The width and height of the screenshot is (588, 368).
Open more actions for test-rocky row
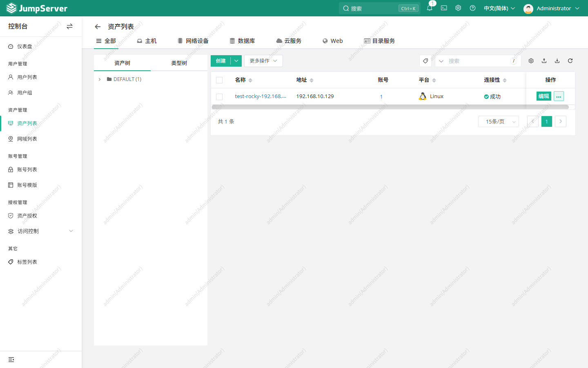point(559,96)
